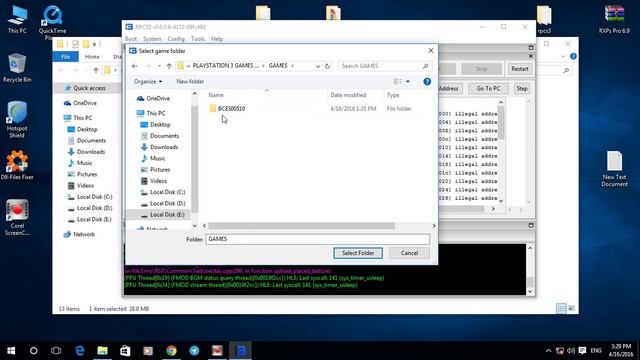The image size is (640, 360).
Task: Open the Action Center notification icon
Action: [x=582, y=351]
